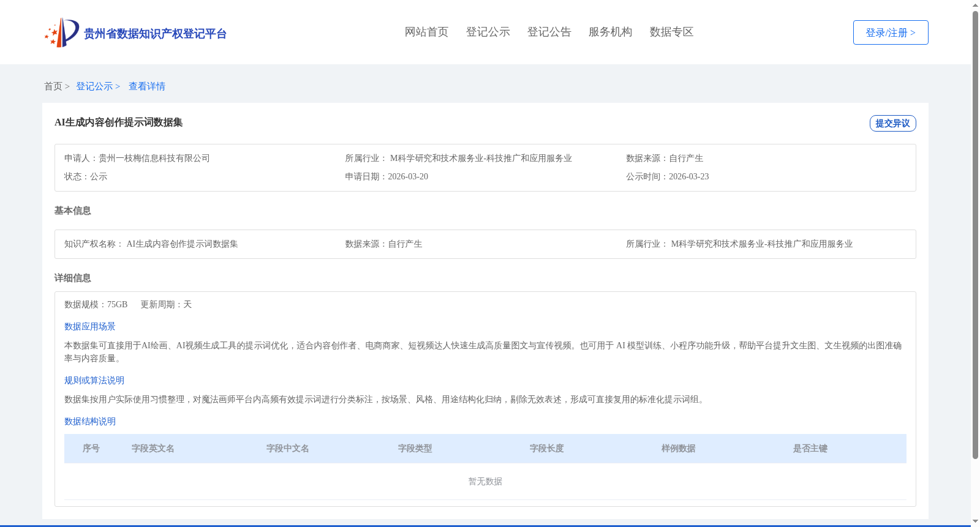980x527 pixels.
Task: Click the scrollbar down arrow
Action: (x=975, y=522)
